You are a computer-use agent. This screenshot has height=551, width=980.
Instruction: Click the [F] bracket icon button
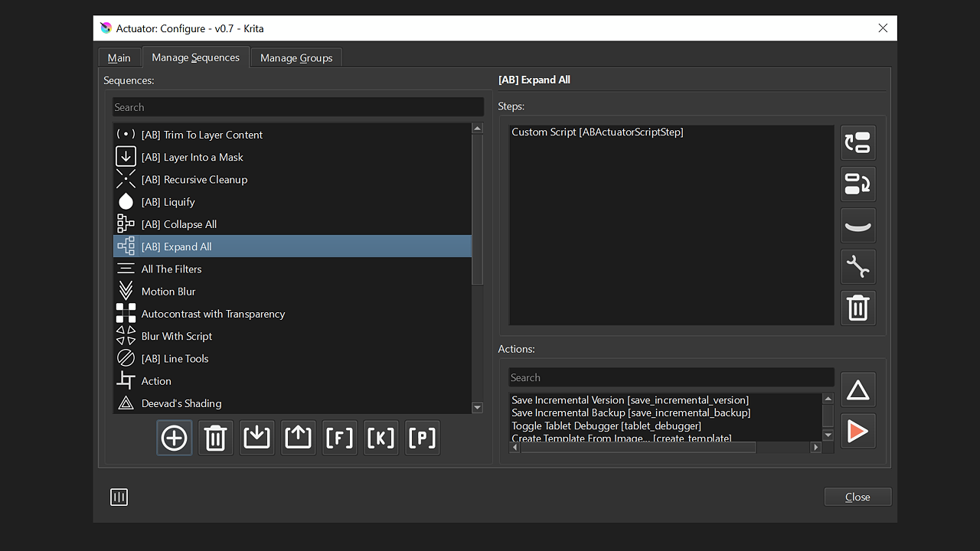click(x=340, y=438)
